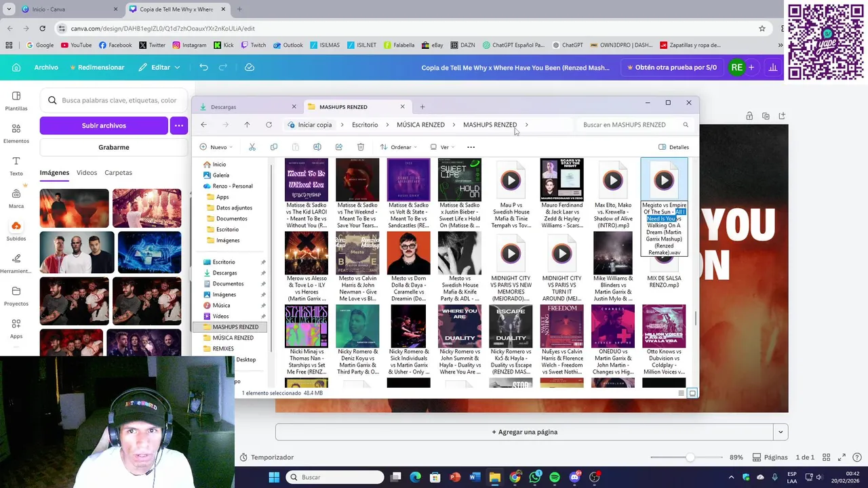The height and width of the screenshot is (488, 868).
Task: Undo last action in Canva
Action: pos(203,68)
